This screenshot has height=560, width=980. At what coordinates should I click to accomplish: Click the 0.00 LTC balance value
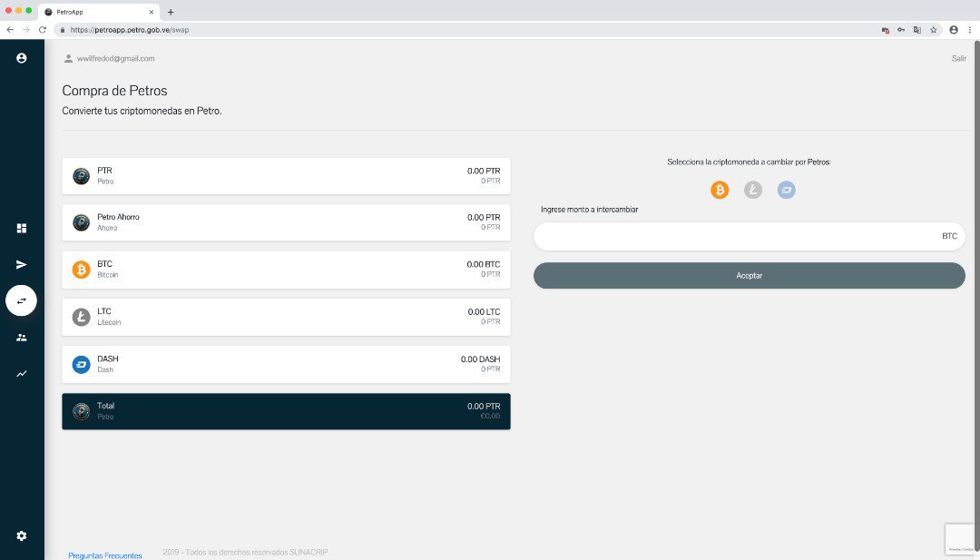484,312
